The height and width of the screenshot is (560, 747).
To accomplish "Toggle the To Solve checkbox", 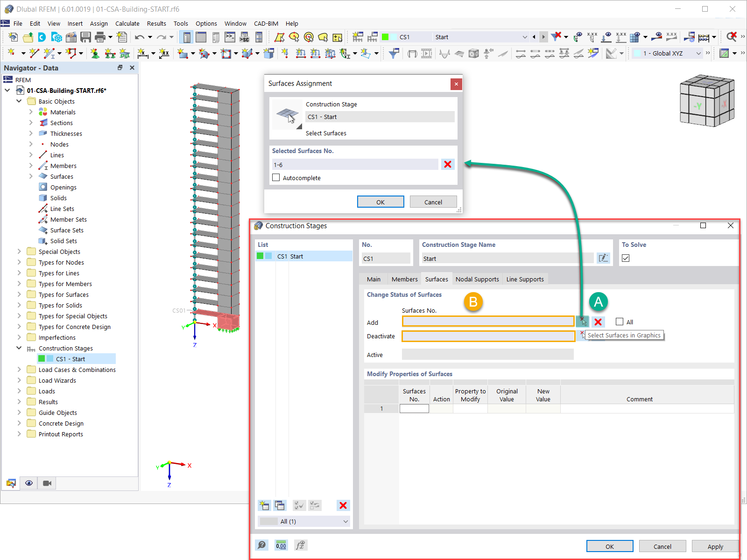I will coord(626,258).
